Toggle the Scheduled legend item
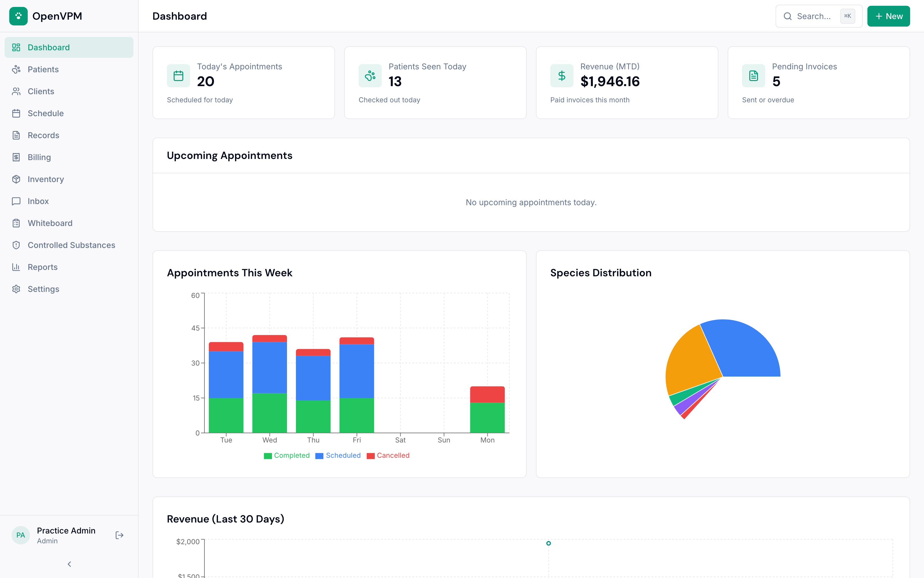This screenshot has width=924, height=578. pos(338,455)
